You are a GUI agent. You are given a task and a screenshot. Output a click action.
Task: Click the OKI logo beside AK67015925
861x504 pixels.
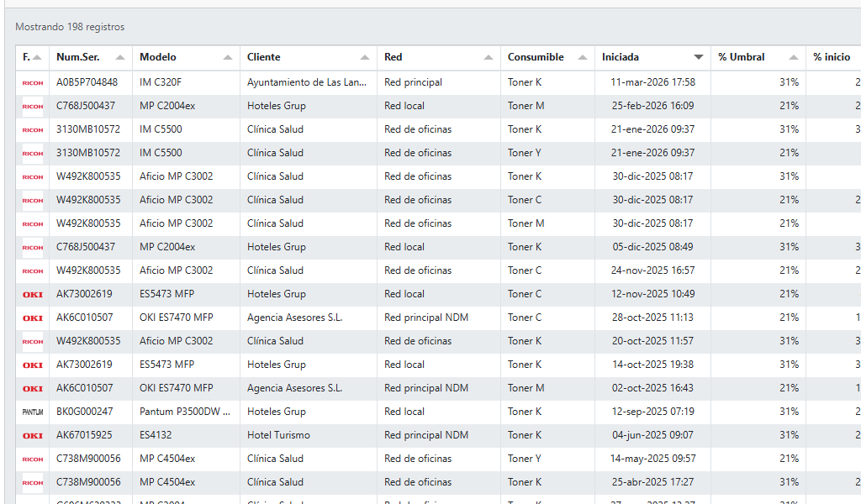point(33,436)
